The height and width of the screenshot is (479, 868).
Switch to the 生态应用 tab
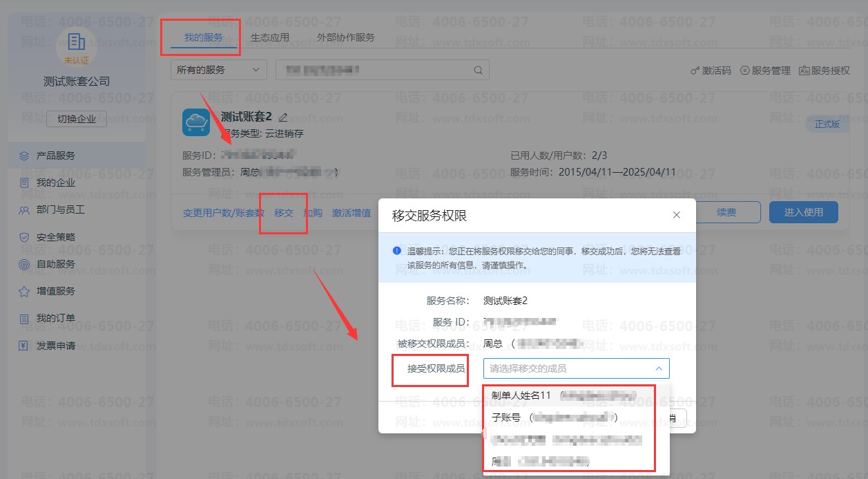270,37
